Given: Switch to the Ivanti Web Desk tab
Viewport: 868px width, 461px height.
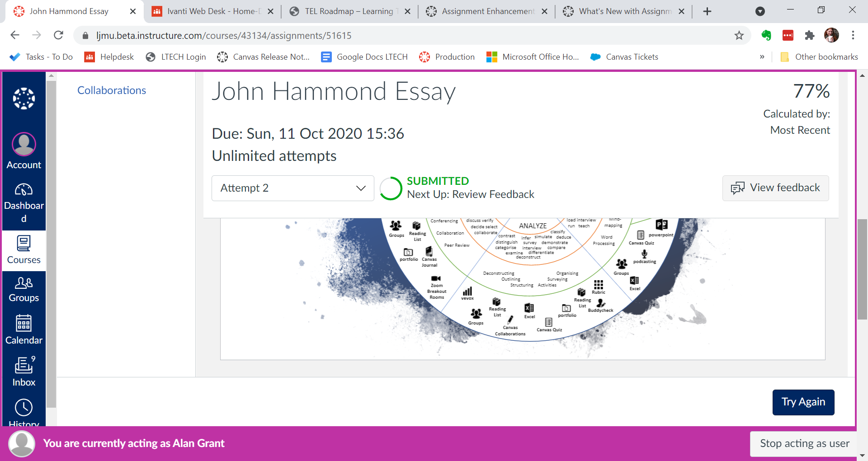Looking at the screenshot, I should [212, 11].
